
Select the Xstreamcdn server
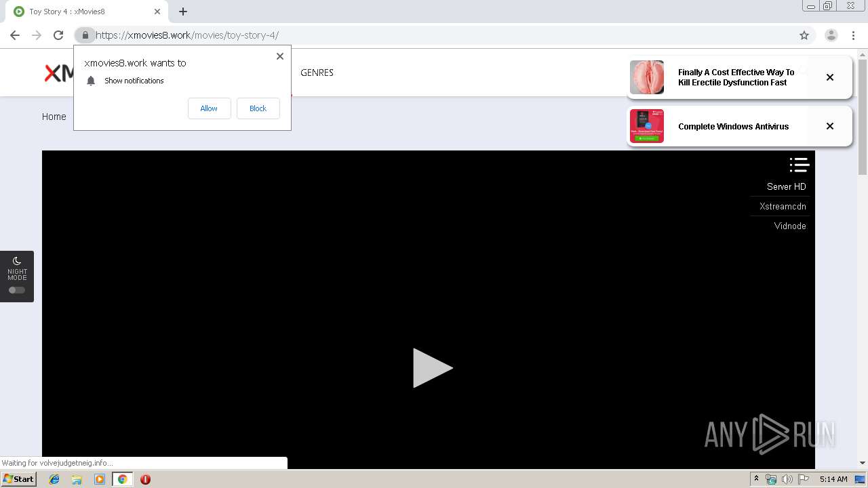tap(783, 206)
